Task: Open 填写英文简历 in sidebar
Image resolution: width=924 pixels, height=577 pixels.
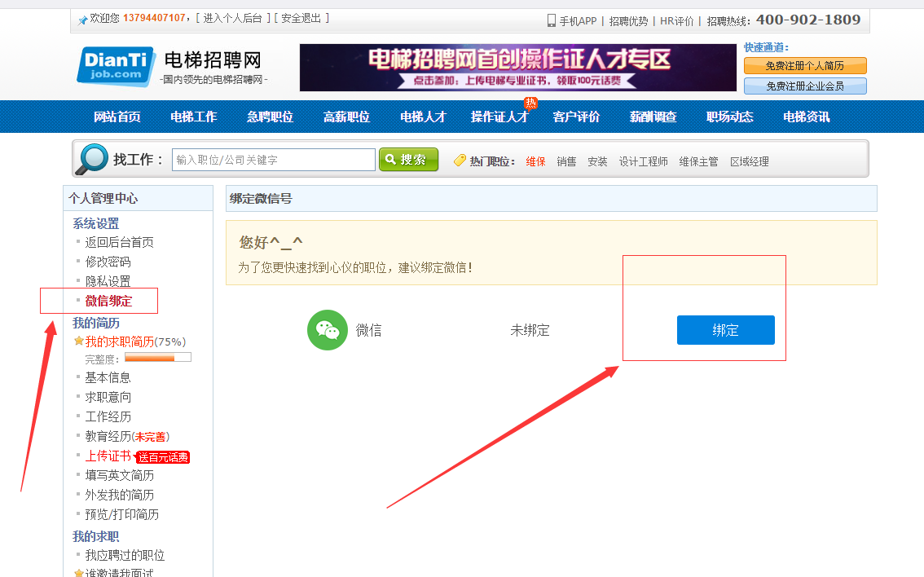Action: tap(119, 475)
